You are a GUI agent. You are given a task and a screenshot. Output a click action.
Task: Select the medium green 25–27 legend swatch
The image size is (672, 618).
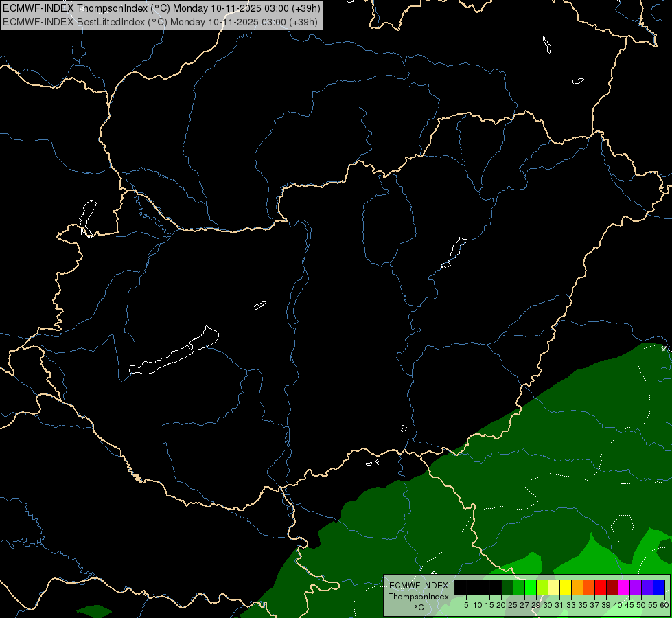[x=519, y=587]
